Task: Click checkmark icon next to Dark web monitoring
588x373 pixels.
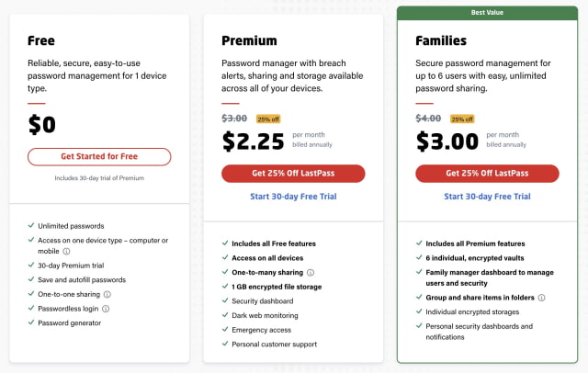Action: tap(225, 315)
